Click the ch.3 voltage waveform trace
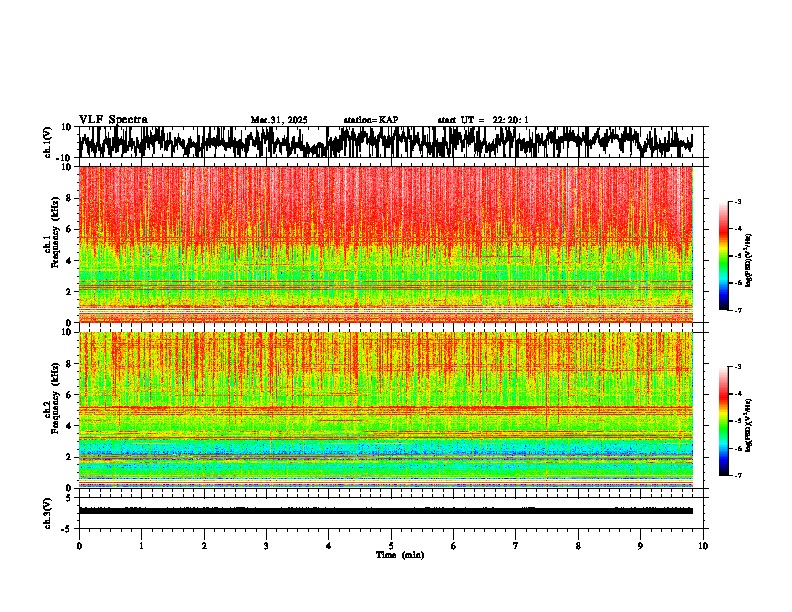Image resolution: width=792 pixels, height=612 pixels. click(x=386, y=511)
